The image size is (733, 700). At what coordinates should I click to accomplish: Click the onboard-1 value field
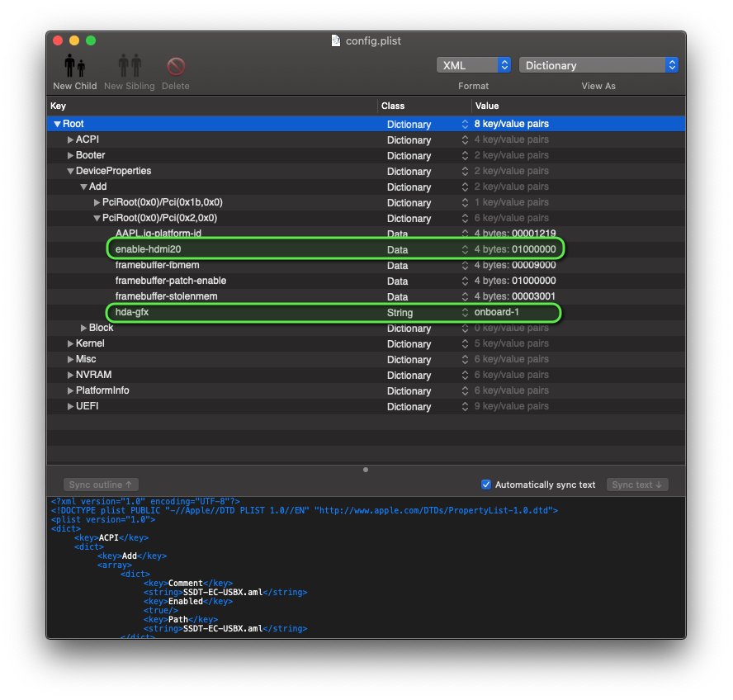tap(497, 313)
